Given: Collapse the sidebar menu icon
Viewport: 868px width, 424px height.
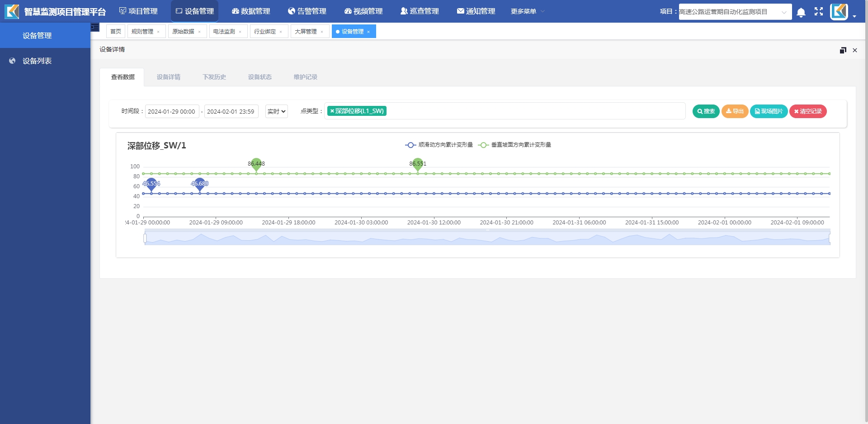Looking at the screenshot, I should pyautogui.click(x=95, y=28).
